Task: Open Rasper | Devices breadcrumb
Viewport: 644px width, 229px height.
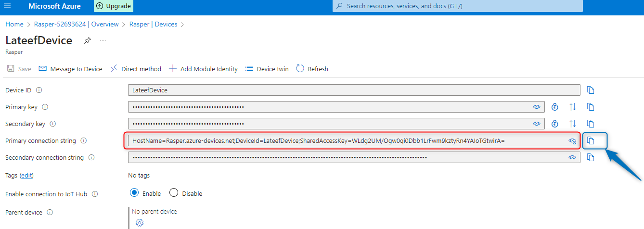Action: click(x=153, y=24)
